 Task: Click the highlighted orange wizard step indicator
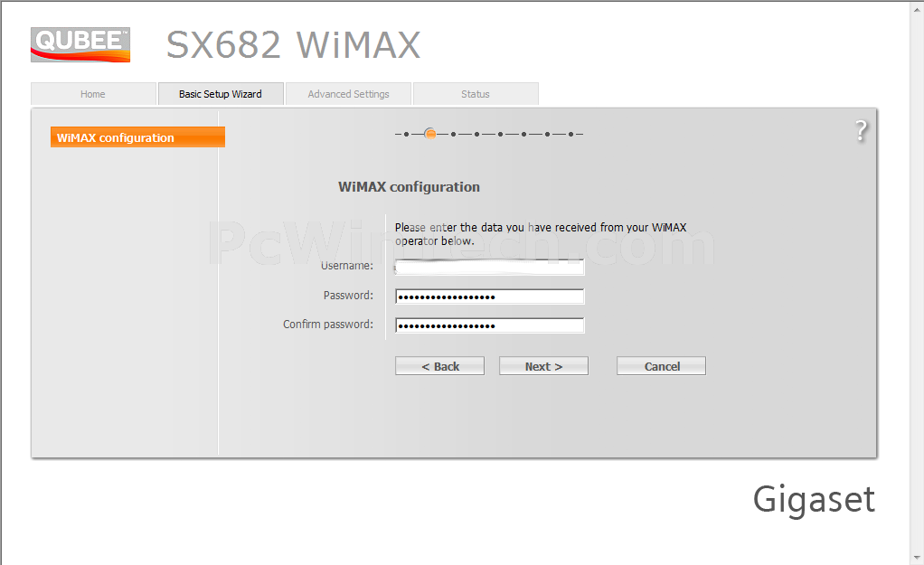(x=430, y=135)
